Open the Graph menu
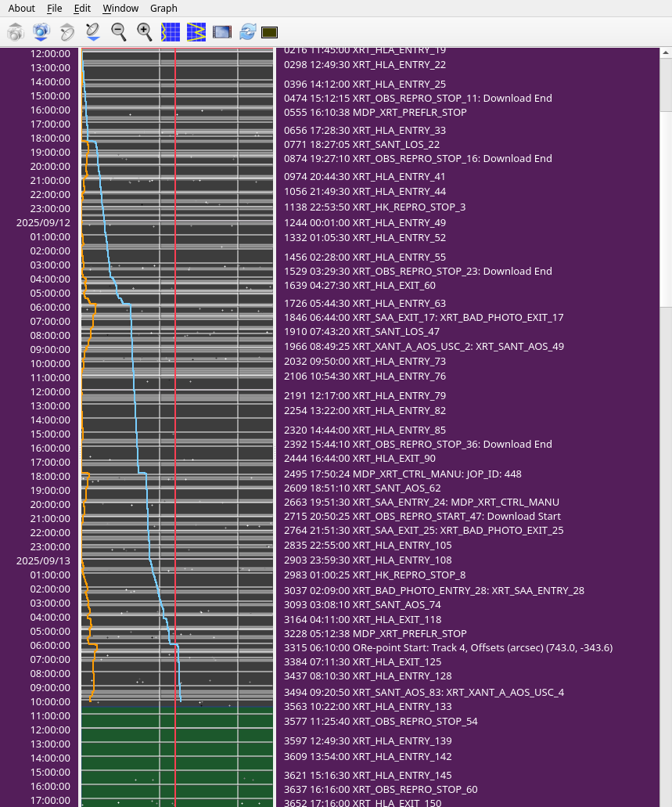The height and width of the screenshot is (807, 672). tap(164, 8)
